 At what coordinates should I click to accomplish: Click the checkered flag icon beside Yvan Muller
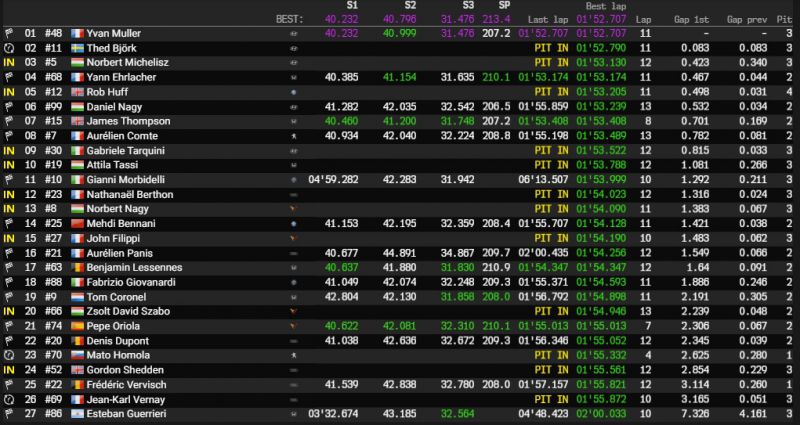click(x=9, y=34)
